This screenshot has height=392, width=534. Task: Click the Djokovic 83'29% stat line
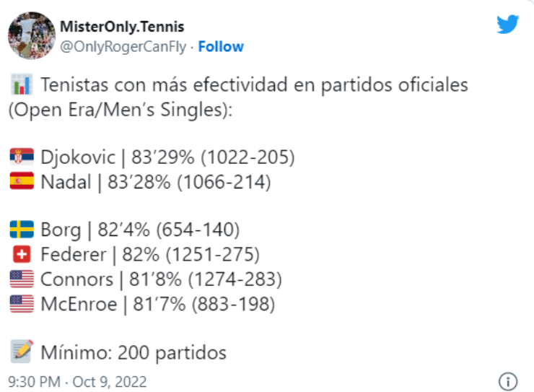(168, 157)
